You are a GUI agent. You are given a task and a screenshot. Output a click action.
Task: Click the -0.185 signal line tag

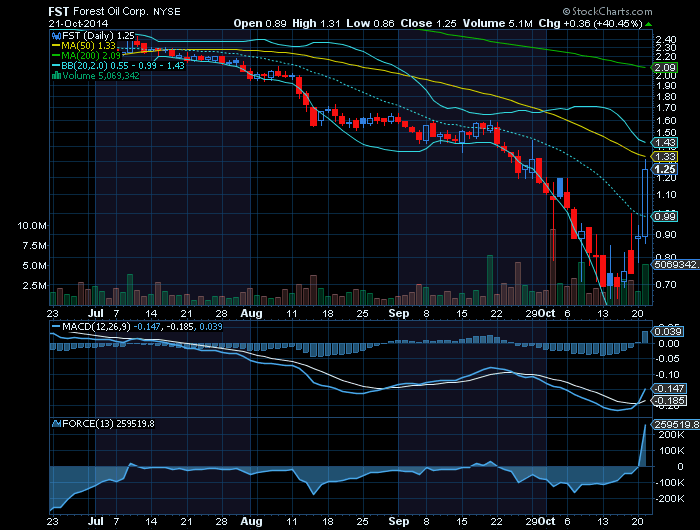click(668, 401)
